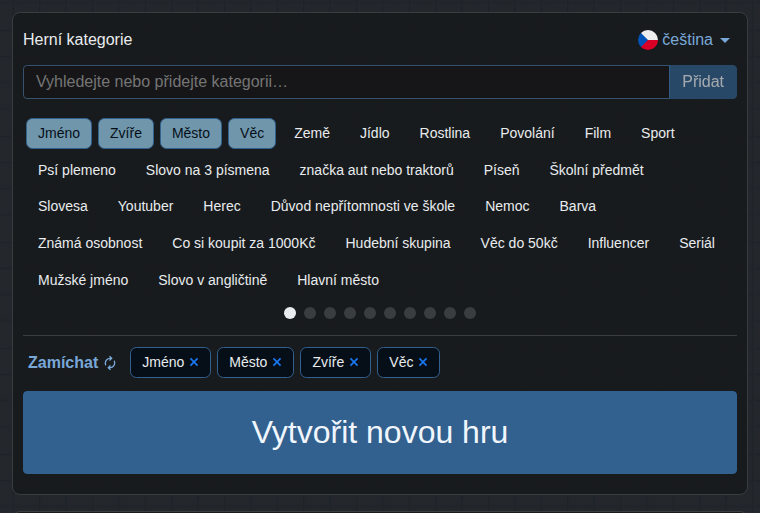Select the Rostlina category
Viewport: 760px width, 513px height.
coord(444,133)
